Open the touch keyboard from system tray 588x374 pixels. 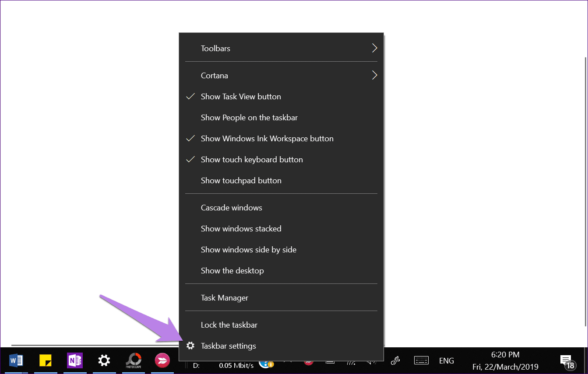tap(421, 360)
